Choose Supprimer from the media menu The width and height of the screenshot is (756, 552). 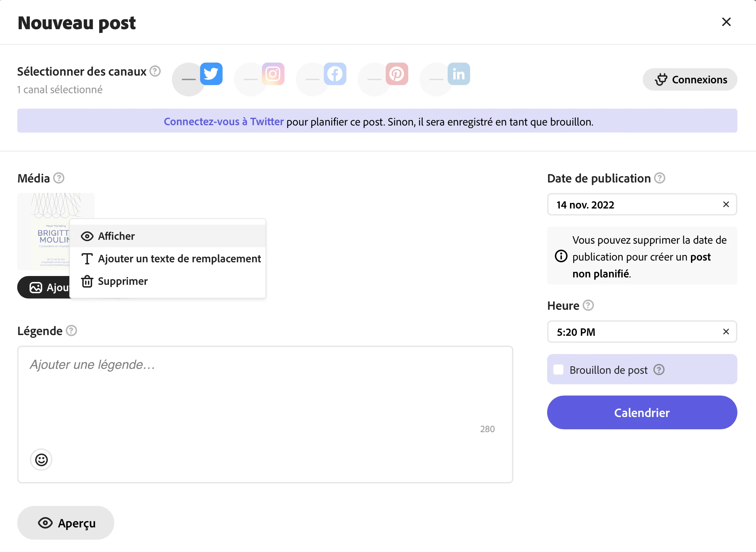(122, 281)
